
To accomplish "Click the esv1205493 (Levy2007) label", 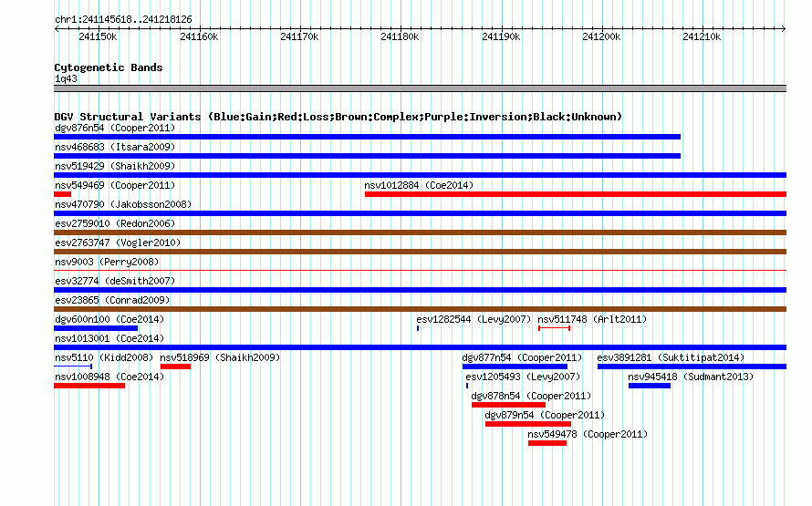I will click(x=523, y=377).
